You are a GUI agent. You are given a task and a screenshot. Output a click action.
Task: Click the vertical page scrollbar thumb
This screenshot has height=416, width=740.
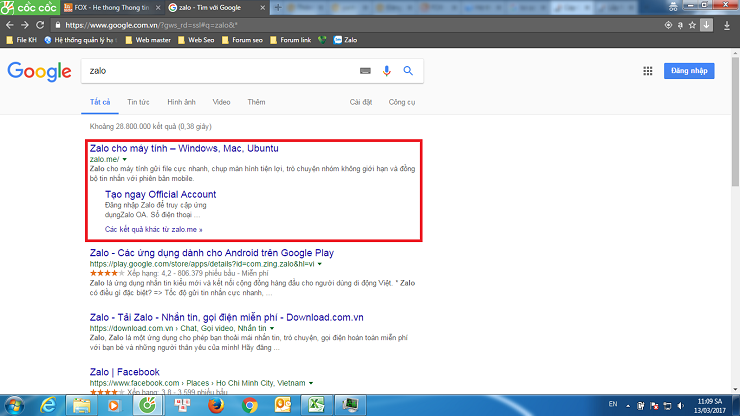[x=735, y=122]
